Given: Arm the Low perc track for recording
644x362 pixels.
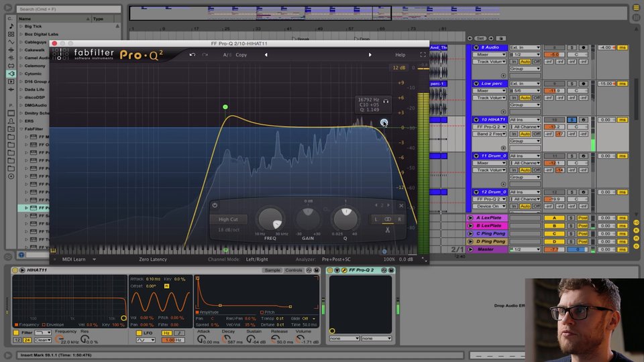Looking at the screenshot, I should (x=583, y=84).
